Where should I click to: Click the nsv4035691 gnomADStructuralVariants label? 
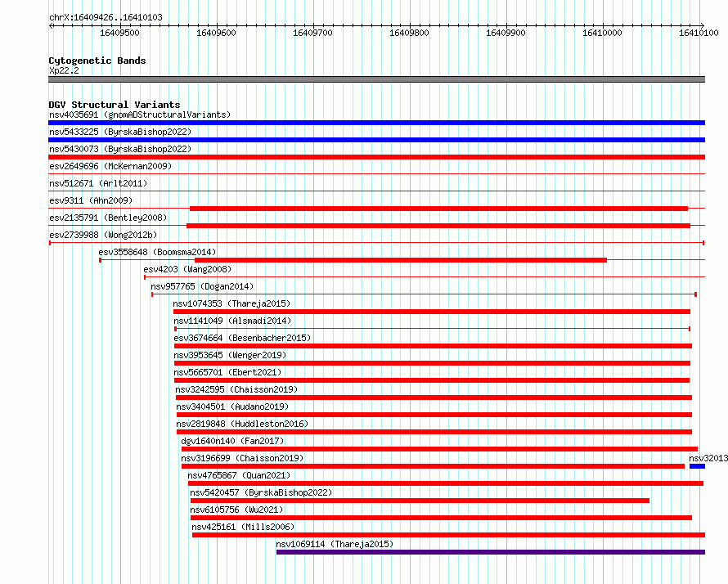(x=140, y=115)
